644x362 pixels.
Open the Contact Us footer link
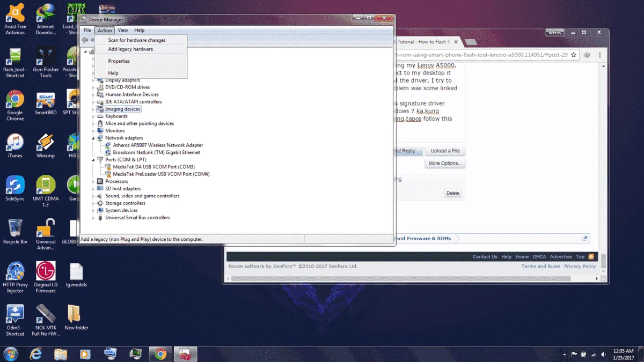(485, 257)
